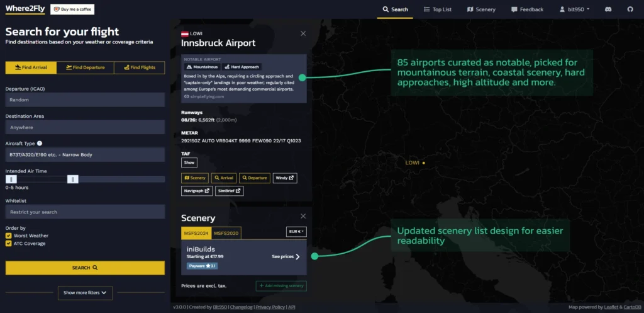
Task: Open Scenery in top navigation
Action: point(481,9)
